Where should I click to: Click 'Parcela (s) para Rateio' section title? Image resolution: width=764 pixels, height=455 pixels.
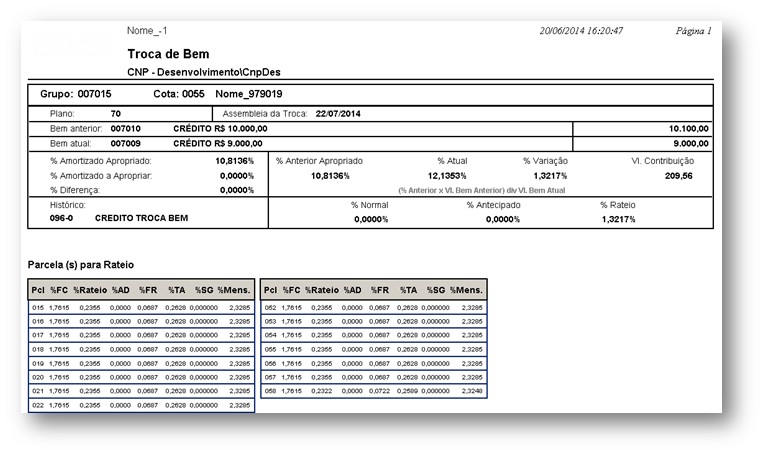[x=81, y=265]
